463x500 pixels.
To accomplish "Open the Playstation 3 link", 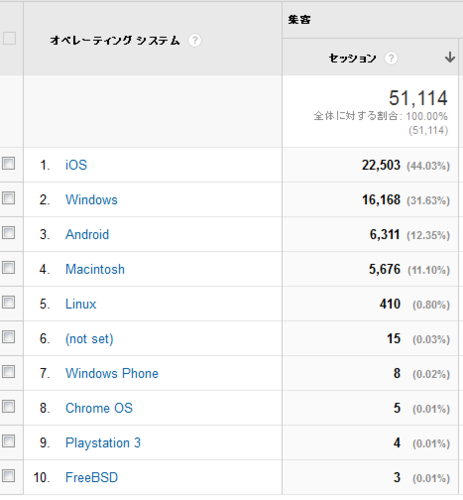I will point(103,443).
